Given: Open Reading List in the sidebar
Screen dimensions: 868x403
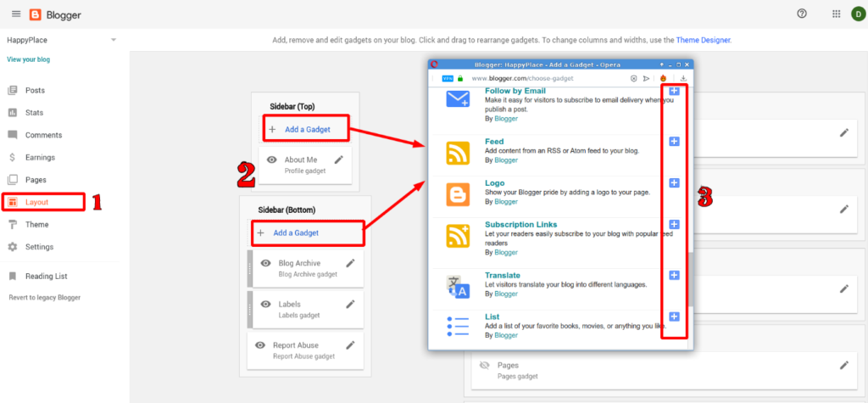Looking at the screenshot, I should [x=46, y=276].
